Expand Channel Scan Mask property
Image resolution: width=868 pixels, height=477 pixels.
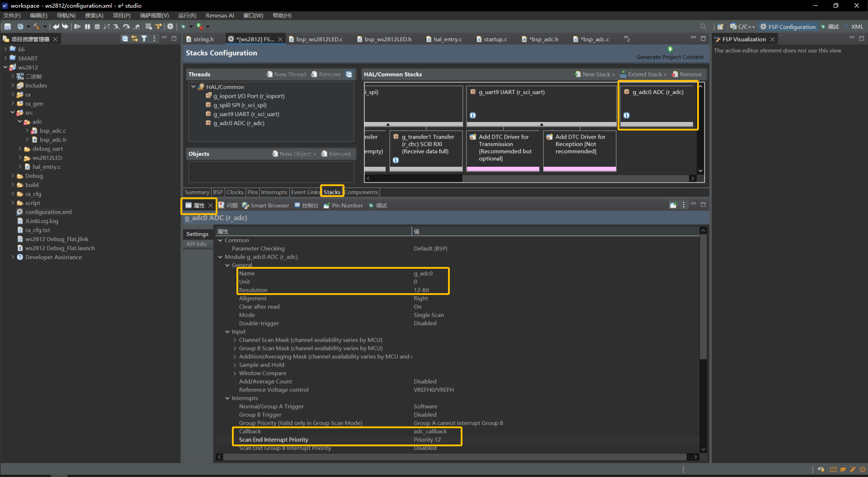235,340
